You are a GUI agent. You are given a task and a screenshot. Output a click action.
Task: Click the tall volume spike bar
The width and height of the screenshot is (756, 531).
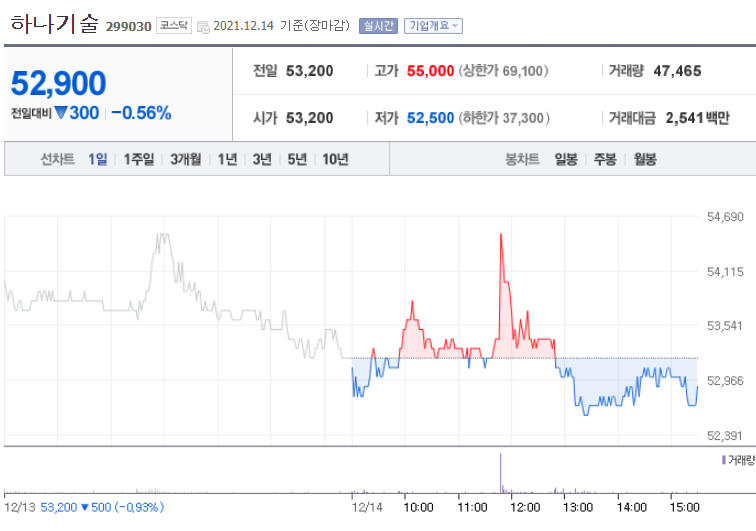pyautogui.click(x=500, y=473)
